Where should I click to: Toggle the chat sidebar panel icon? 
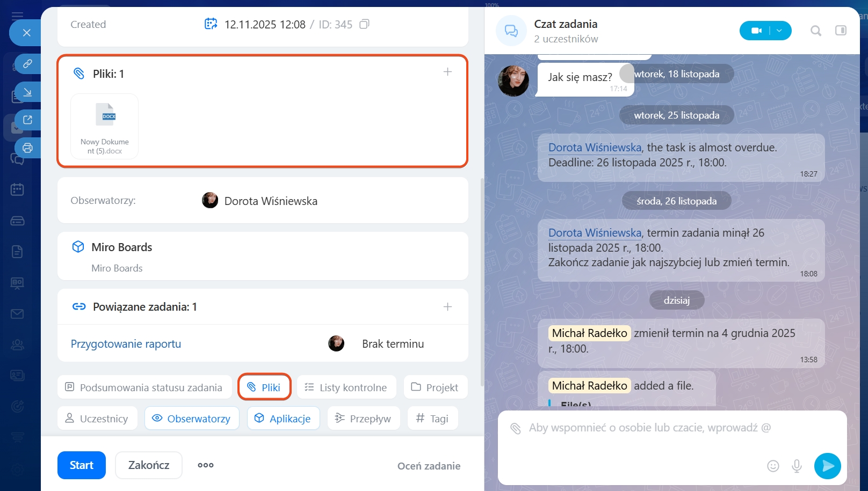pyautogui.click(x=841, y=31)
